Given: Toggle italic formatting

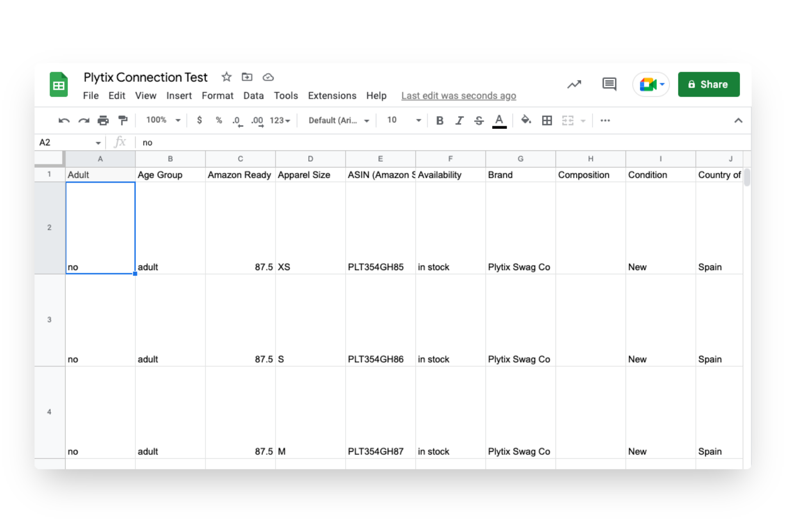Looking at the screenshot, I should [x=459, y=120].
